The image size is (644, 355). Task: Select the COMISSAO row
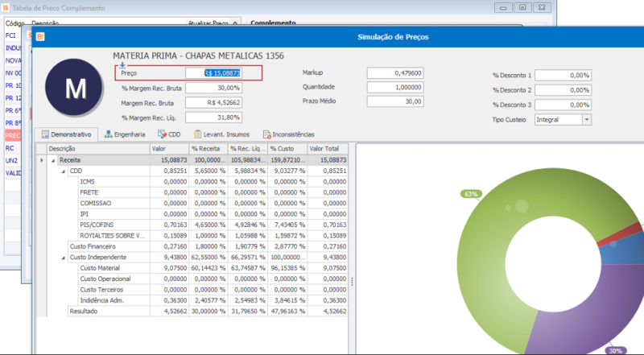coord(213,203)
